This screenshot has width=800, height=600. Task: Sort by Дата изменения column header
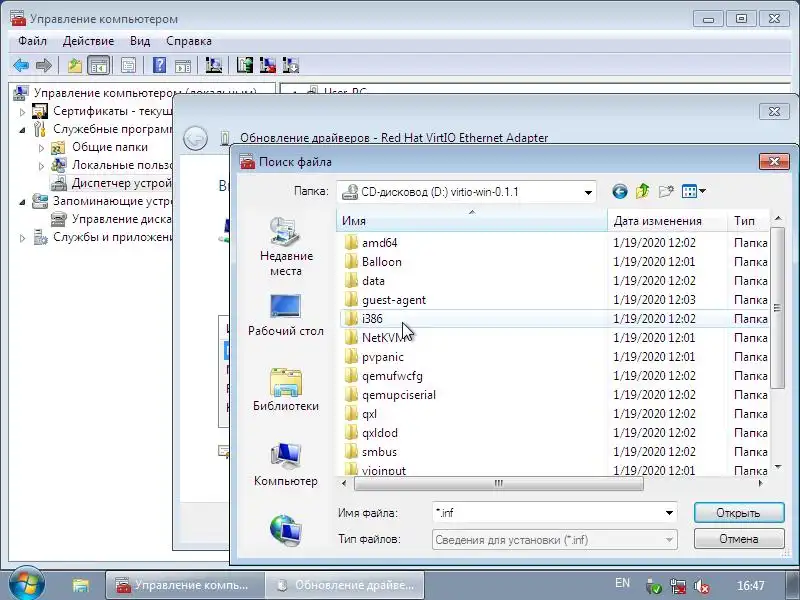point(667,221)
